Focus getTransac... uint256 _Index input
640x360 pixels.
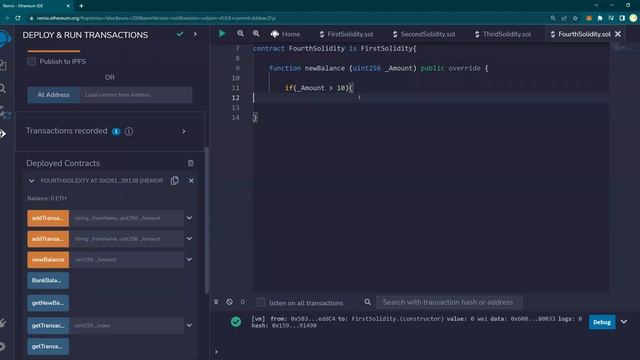[x=127, y=325]
